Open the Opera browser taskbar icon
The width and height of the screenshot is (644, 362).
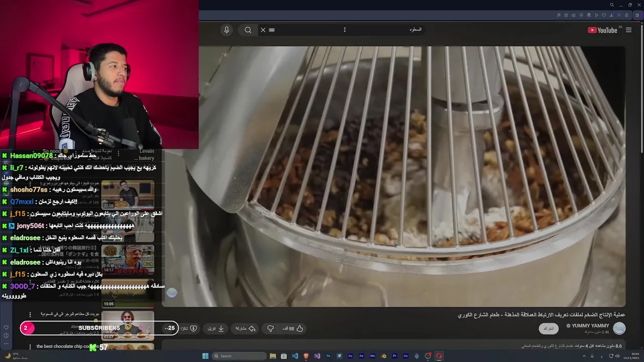439,356
